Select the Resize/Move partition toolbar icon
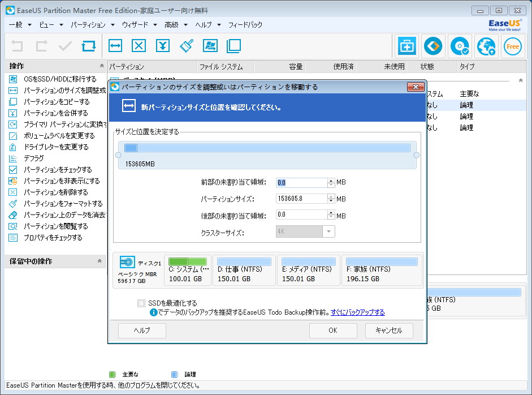This screenshot has height=395, width=532. point(115,46)
